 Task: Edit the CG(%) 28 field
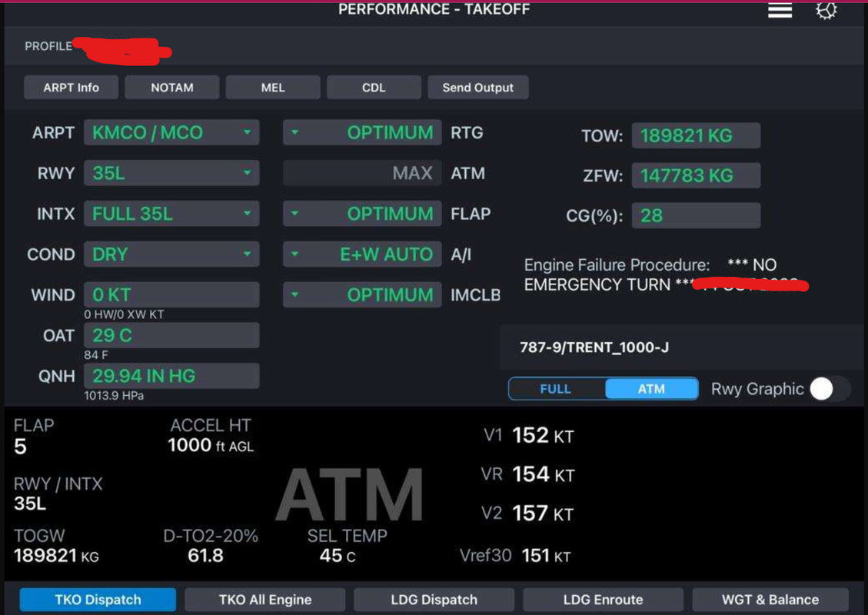point(696,215)
